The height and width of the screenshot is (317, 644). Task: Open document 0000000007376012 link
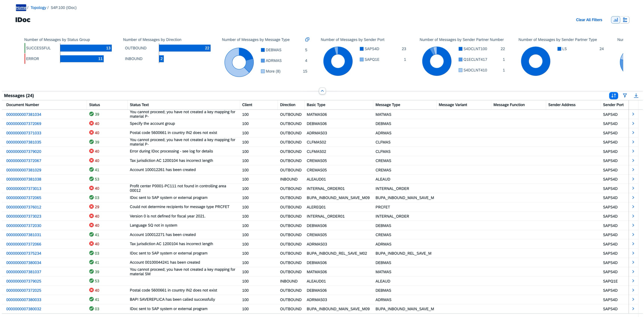(x=24, y=207)
